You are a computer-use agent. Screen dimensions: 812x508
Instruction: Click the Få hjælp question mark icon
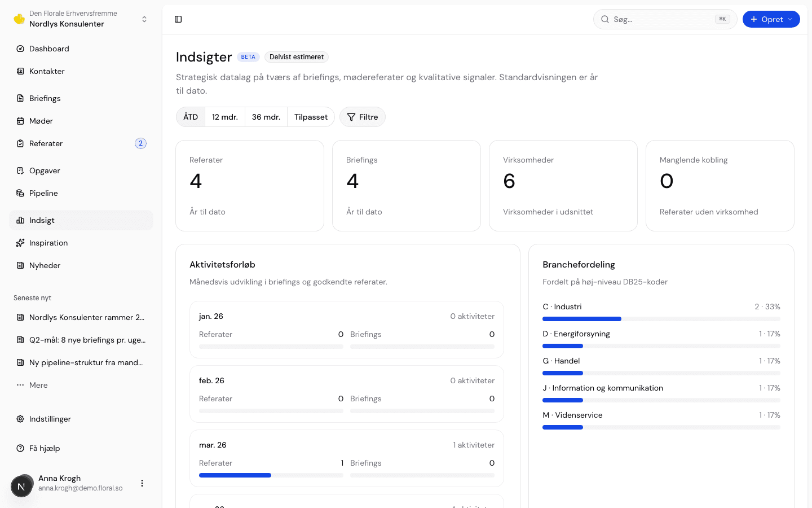20,448
